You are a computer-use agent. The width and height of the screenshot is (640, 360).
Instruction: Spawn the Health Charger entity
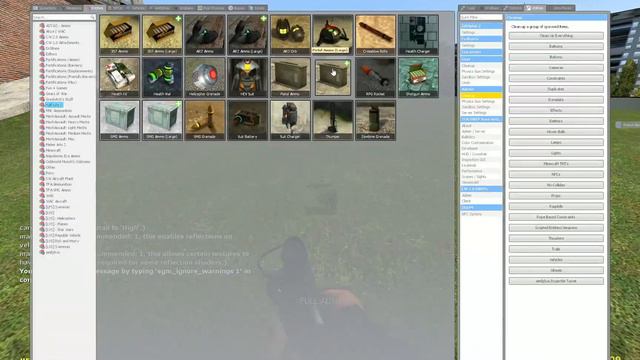click(x=418, y=35)
